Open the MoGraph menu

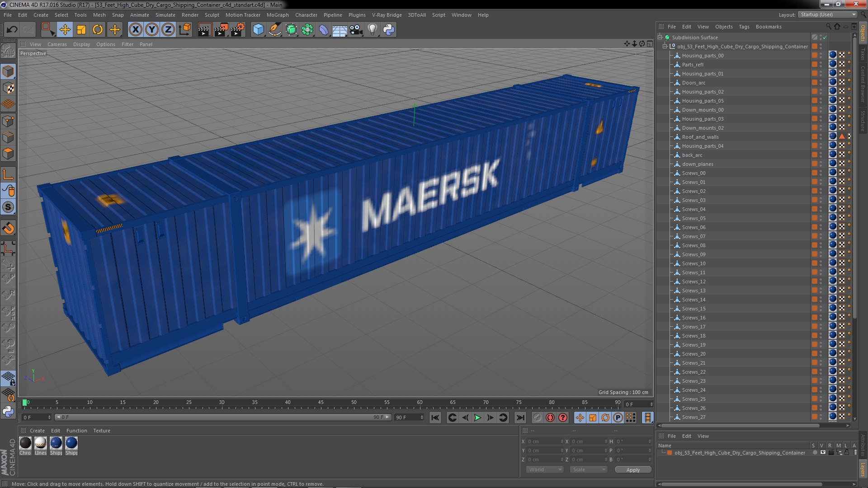pyautogui.click(x=278, y=15)
